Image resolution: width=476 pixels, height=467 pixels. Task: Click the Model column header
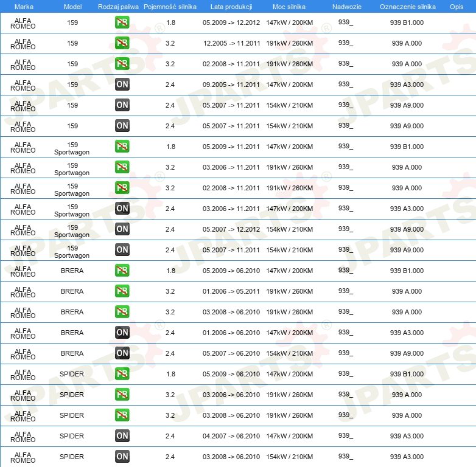[x=72, y=7]
